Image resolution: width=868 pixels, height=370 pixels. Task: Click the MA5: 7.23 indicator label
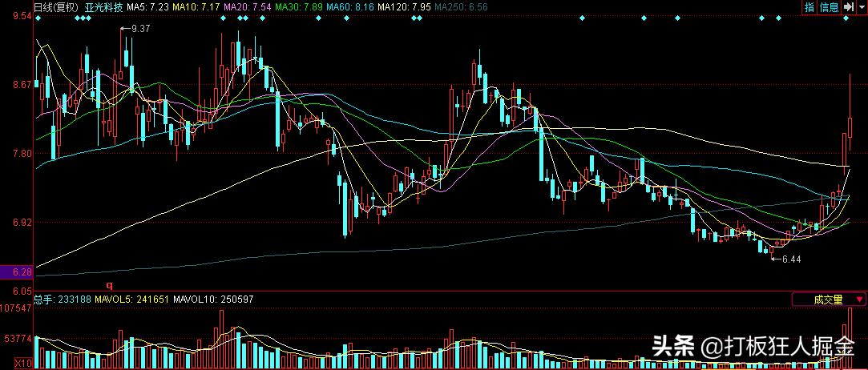point(147,7)
